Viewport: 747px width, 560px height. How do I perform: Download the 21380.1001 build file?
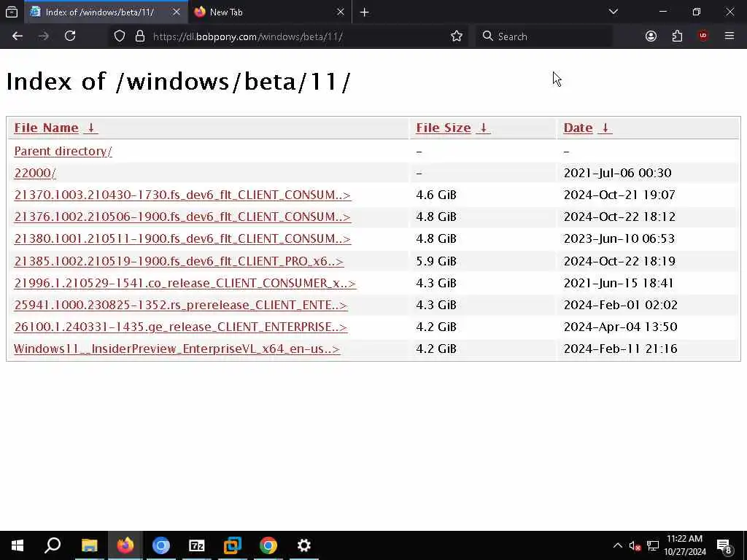(182, 238)
